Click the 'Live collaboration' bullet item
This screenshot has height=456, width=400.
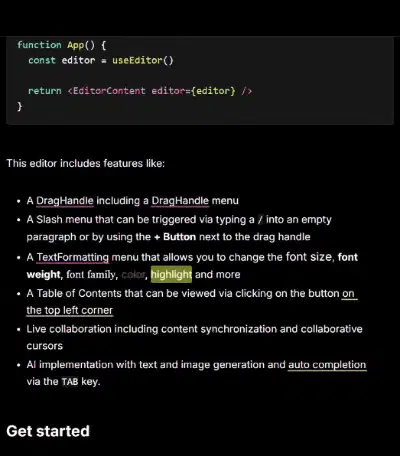194,337
